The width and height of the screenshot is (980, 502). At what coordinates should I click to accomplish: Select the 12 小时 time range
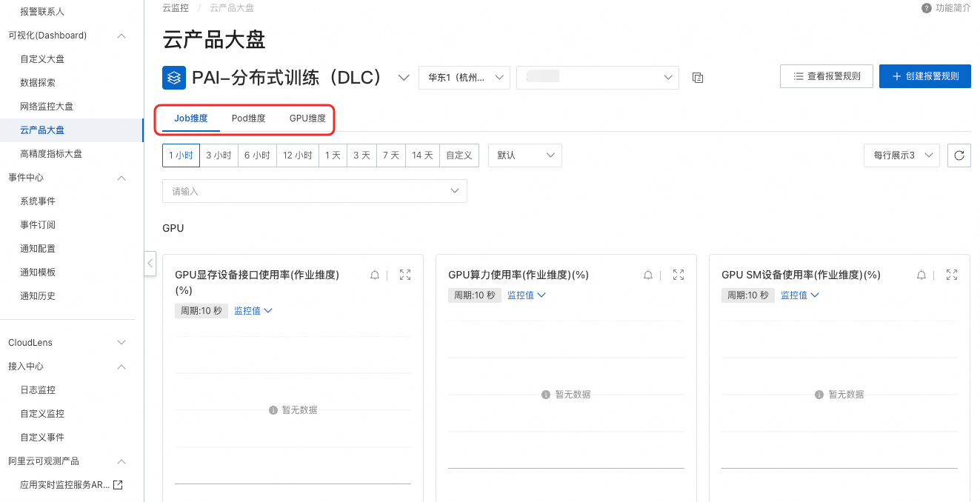(x=298, y=155)
